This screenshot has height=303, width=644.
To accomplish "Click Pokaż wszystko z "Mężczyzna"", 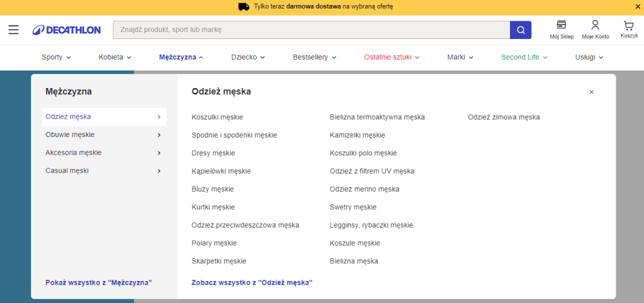I will coord(99,282).
